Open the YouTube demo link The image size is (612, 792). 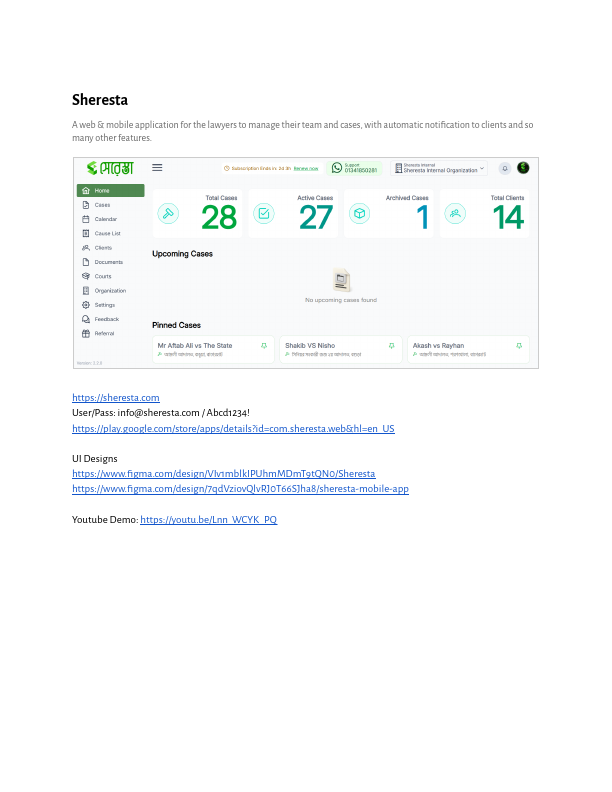(x=209, y=519)
